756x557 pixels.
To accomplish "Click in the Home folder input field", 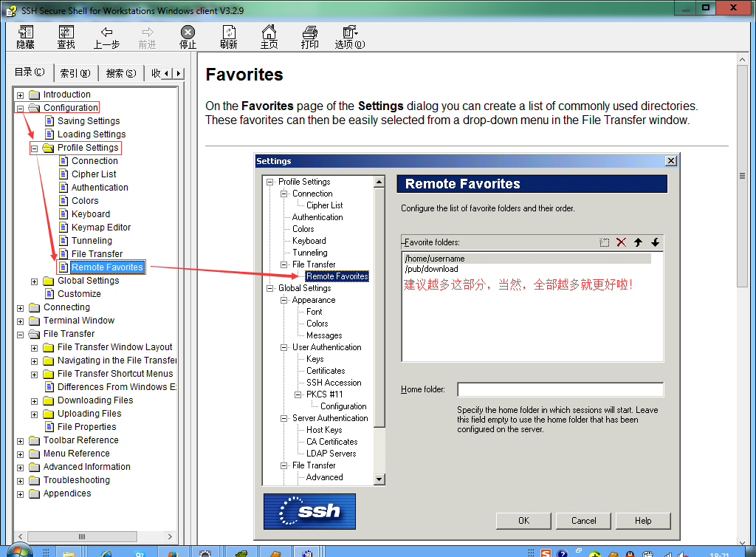I will (x=560, y=389).
